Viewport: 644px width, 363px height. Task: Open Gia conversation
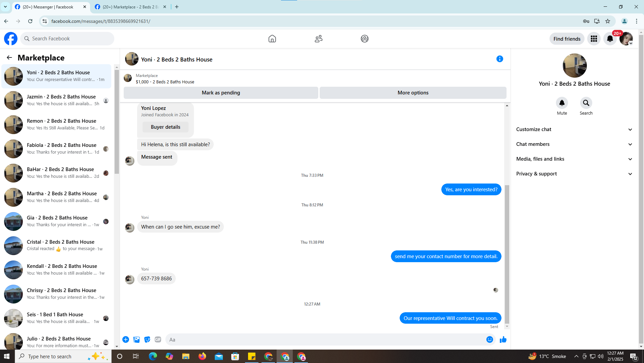click(x=56, y=221)
